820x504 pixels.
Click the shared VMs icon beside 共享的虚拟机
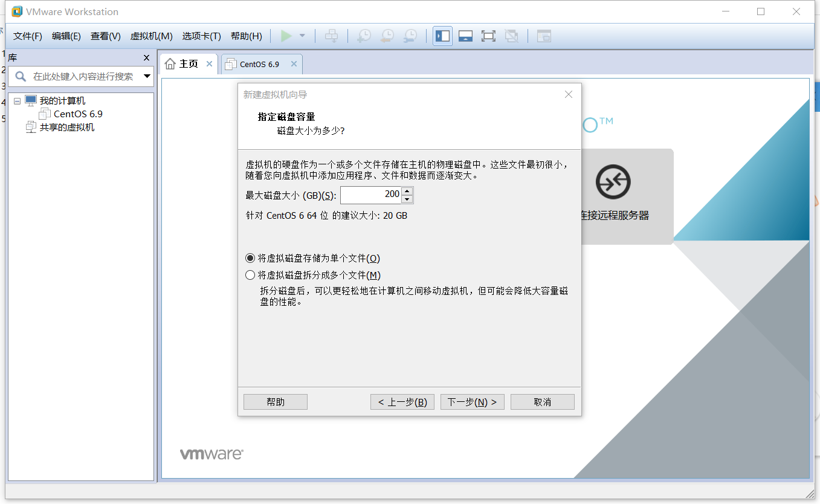tap(31, 127)
